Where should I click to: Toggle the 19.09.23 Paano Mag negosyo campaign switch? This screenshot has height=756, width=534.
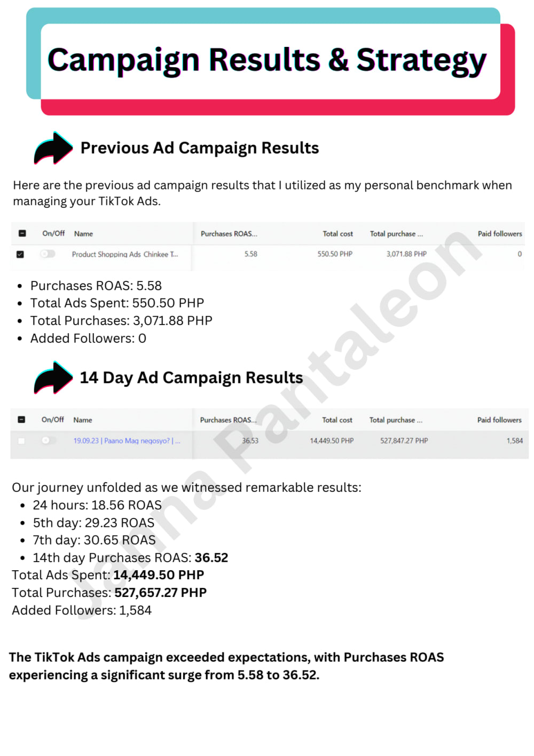point(48,440)
